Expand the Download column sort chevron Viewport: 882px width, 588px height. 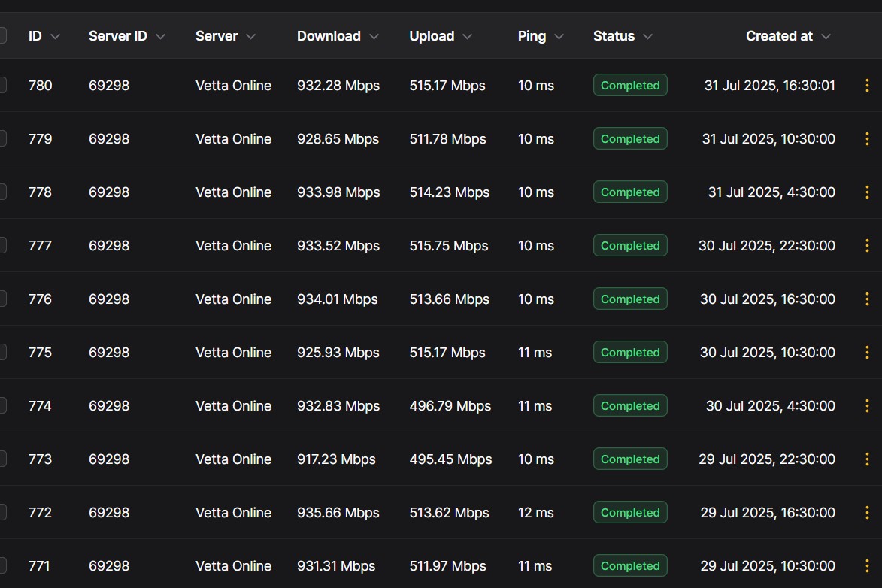[374, 37]
